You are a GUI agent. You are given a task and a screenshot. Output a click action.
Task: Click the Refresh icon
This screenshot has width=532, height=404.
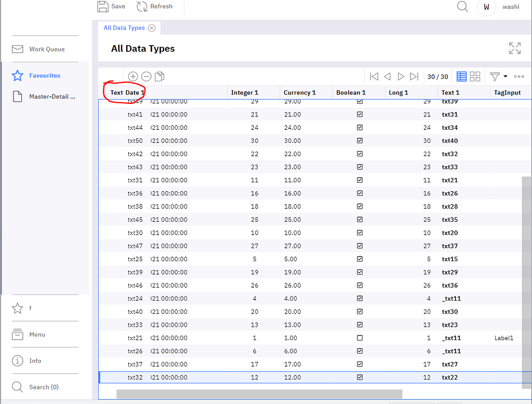click(141, 7)
